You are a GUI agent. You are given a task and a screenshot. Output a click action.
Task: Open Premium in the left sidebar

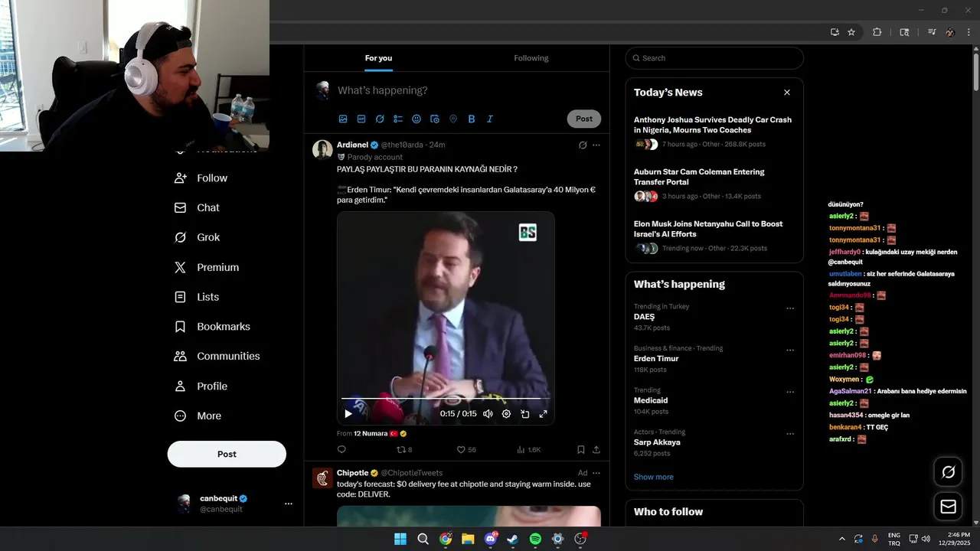207,267
